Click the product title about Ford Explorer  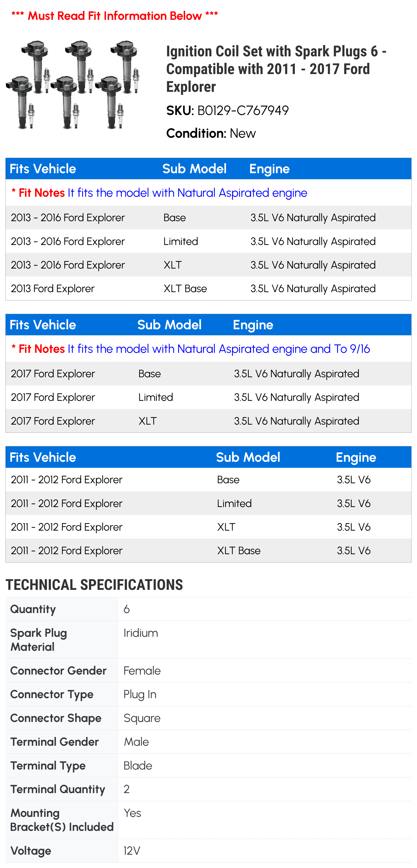276,69
